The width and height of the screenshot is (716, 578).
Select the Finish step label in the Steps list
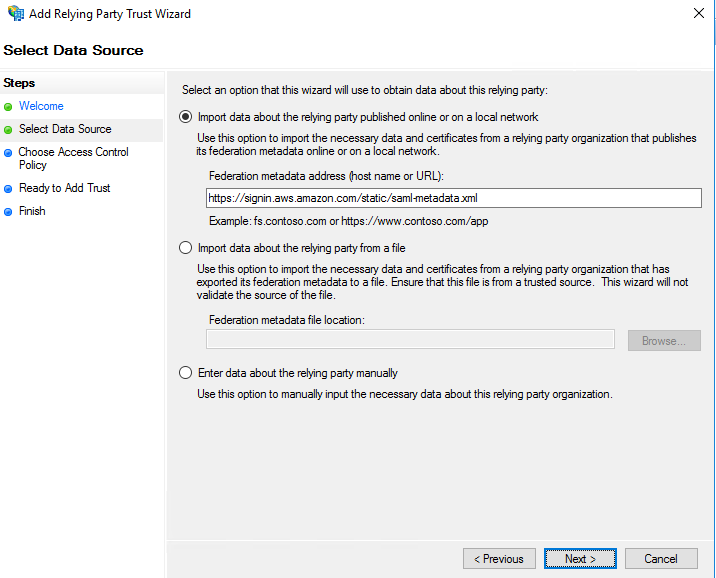tap(32, 211)
